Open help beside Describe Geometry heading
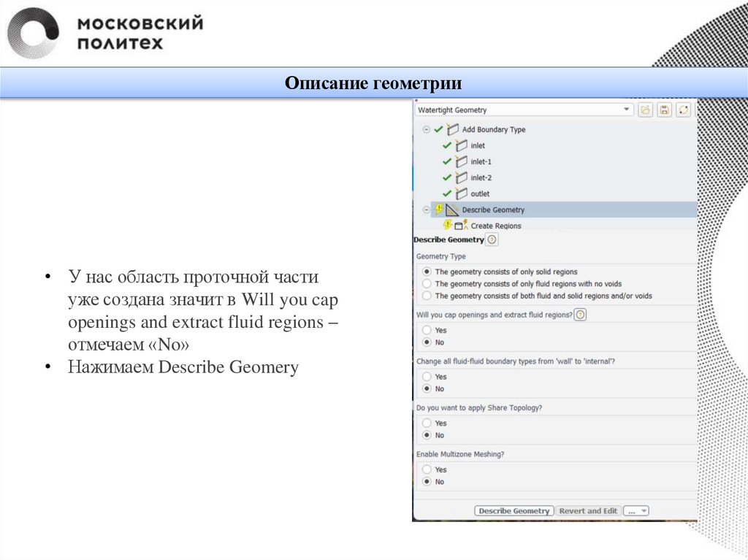Image resolution: width=748 pixels, height=560 pixels. tap(492, 239)
